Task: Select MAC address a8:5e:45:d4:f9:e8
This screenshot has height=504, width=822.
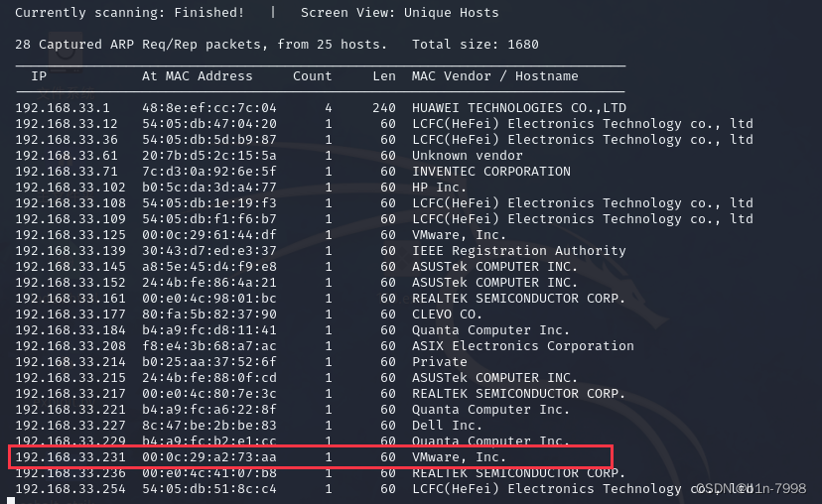Action: tap(209, 267)
